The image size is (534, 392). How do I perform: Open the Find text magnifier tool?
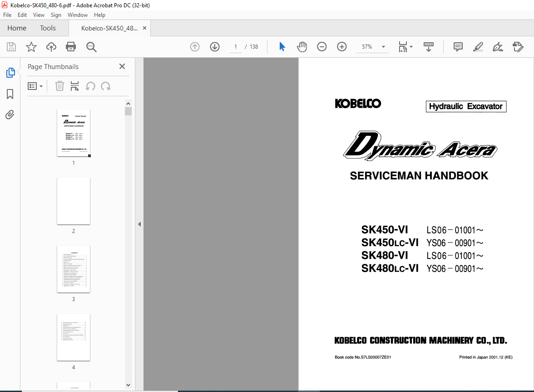pos(91,47)
